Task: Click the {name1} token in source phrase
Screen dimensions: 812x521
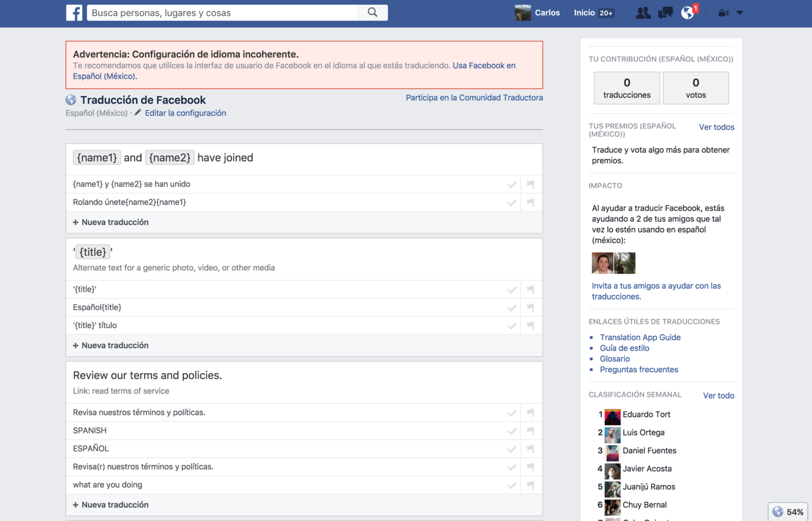Action: click(97, 157)
